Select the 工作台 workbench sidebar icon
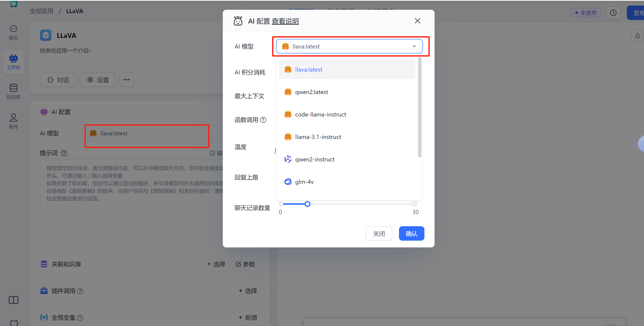Screen dimensions: 644x326 14,62
